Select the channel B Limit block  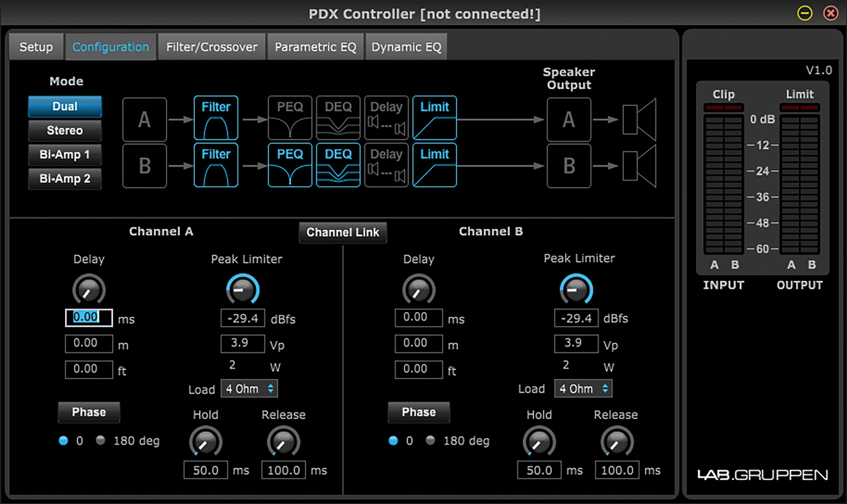point(435,165)
